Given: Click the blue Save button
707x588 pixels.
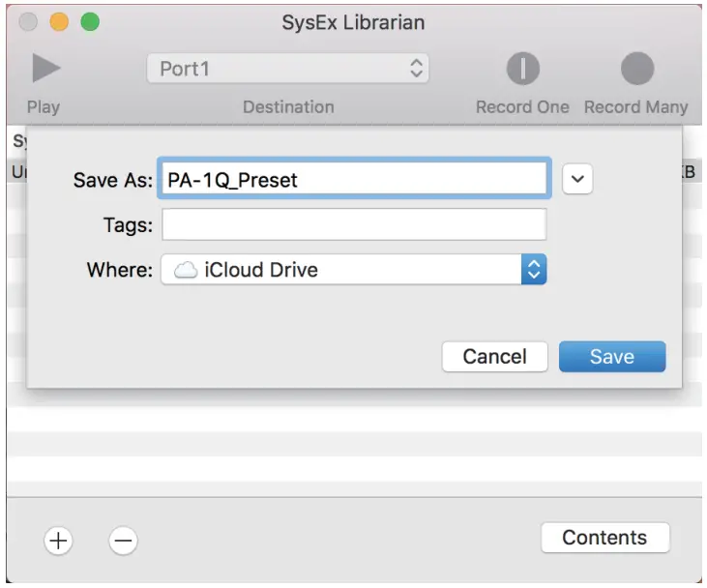Looking at the screenshot, I should click(611, 357).
